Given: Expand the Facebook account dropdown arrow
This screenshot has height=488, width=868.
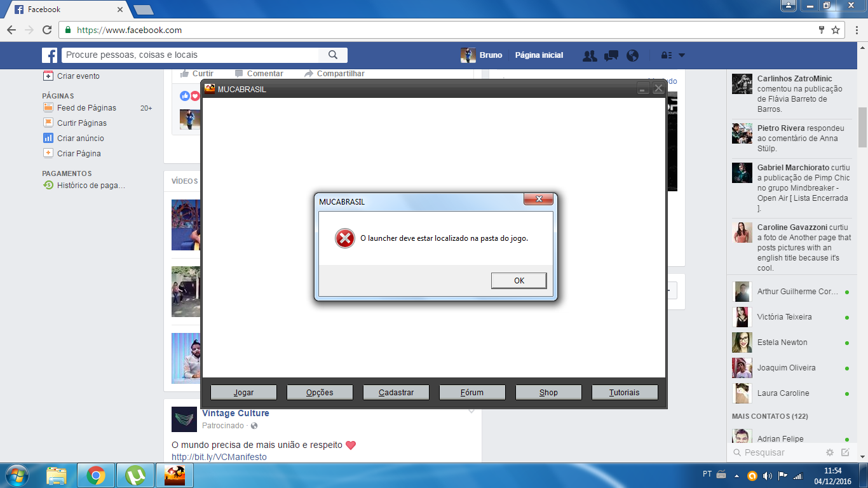Looking at the screenshot, I should [x=682, y=55].
